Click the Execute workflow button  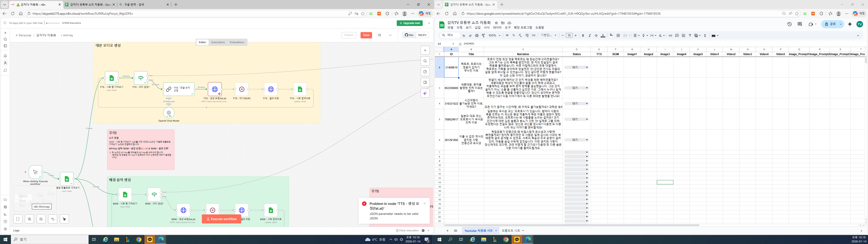tap(221, 219)
